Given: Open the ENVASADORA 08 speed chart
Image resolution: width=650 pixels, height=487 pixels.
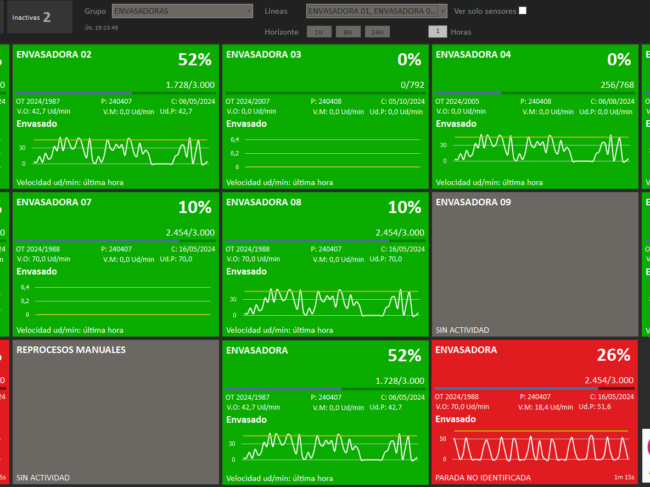Looking at the screenshot, I should click(325, 301).
